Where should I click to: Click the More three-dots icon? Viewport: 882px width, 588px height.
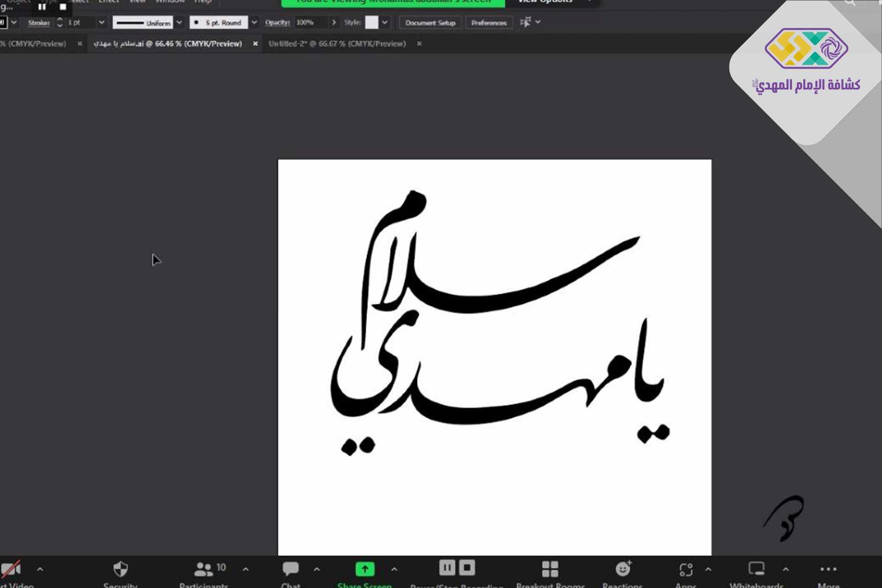(828, 569)
